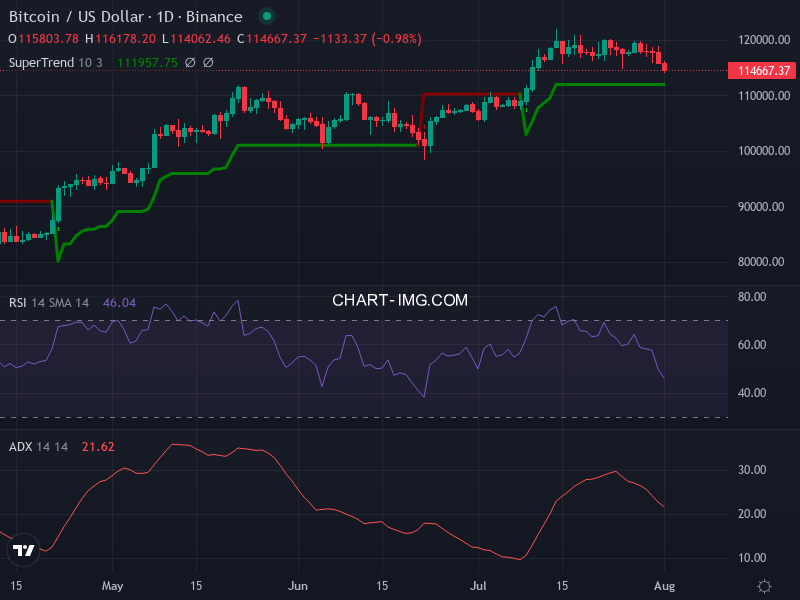Click the ADX 30.00 axis label
The width and height of the screenshot is (800, 600).
[752, 470]
